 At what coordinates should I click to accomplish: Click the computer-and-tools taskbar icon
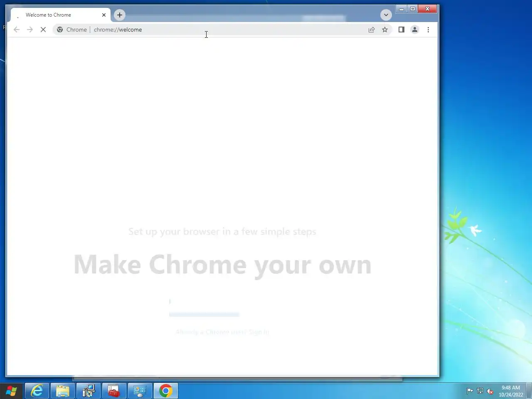click(89, 391)
